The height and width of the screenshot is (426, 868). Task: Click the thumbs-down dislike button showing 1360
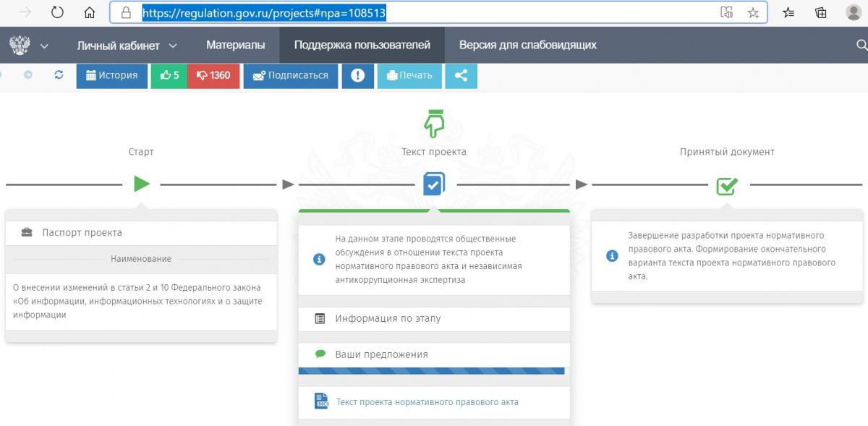tap(213, 75)
